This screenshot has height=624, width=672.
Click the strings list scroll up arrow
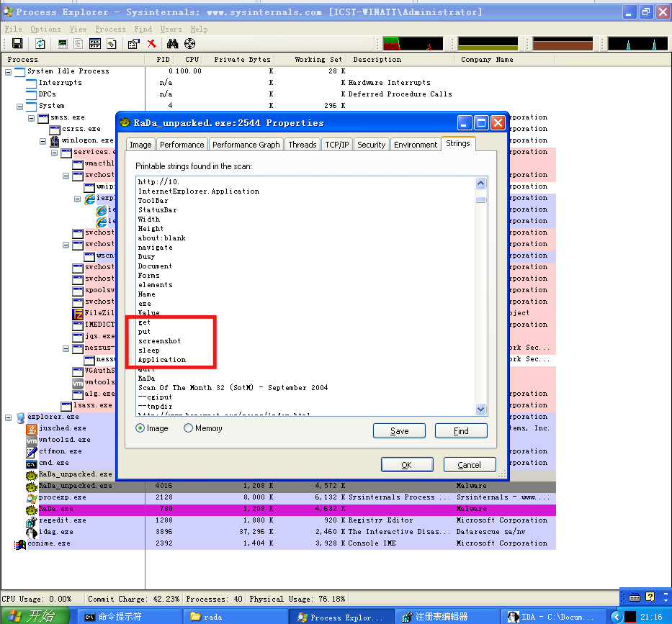click(481, 184)
